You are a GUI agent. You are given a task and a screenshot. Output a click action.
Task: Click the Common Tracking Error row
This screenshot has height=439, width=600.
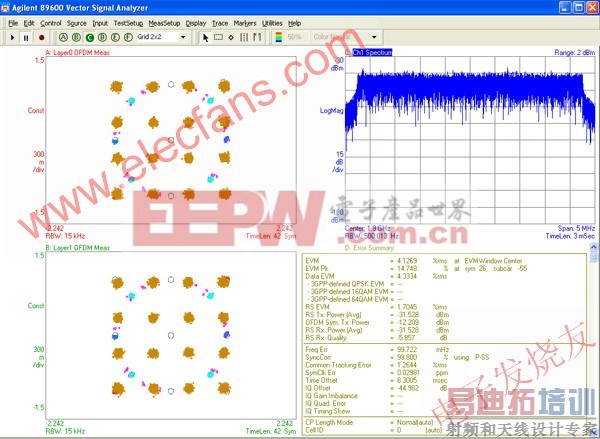point(377,365)
